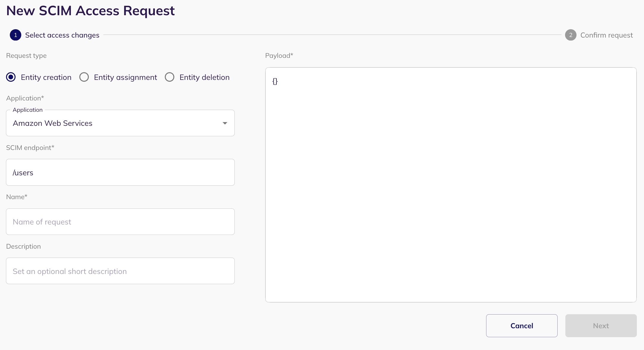Viewport: 644px width, 350px height.
Task: Click the Entity assignment label text
Action: click(x=125, y=78)
